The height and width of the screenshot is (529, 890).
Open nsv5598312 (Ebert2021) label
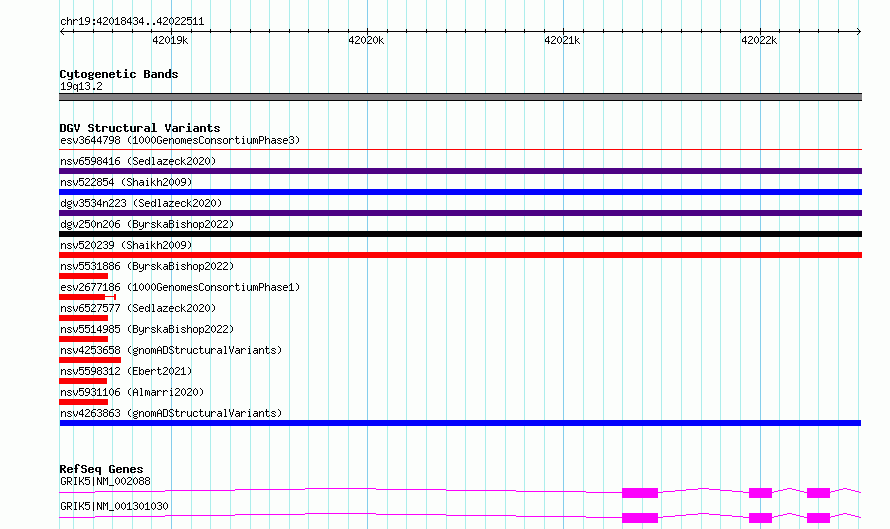126,371
